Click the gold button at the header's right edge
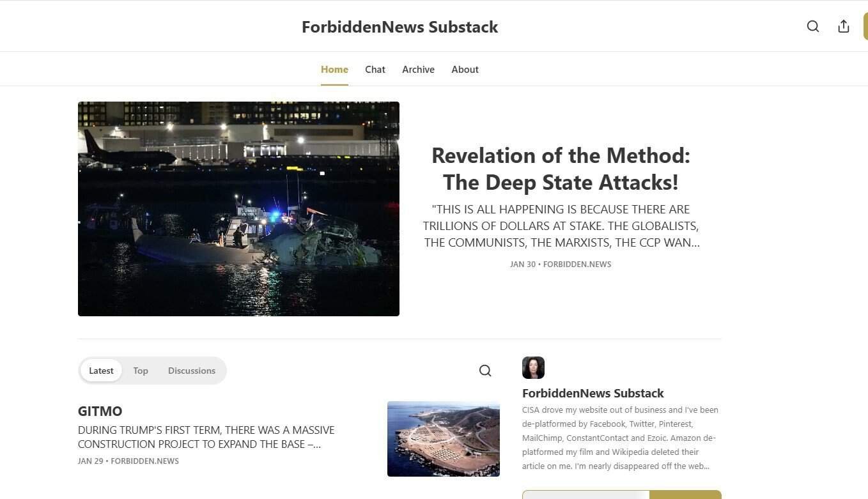868x499 pixels. (x=865, y=26)
